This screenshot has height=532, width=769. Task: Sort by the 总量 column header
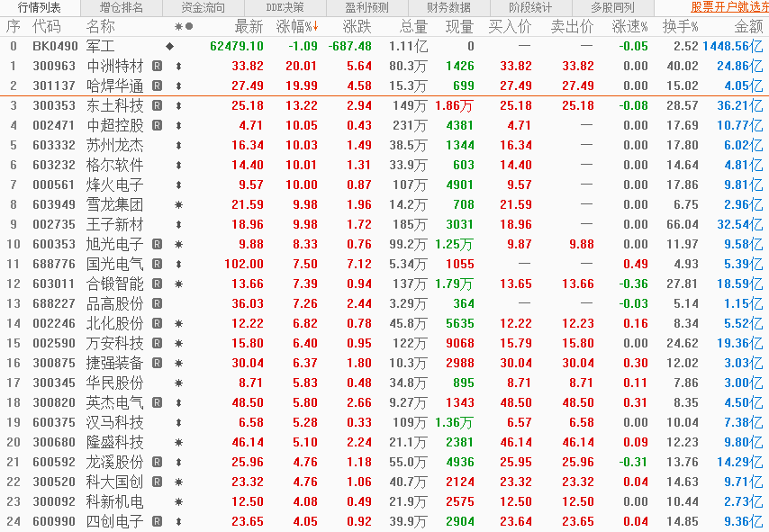tap(413, 26)
